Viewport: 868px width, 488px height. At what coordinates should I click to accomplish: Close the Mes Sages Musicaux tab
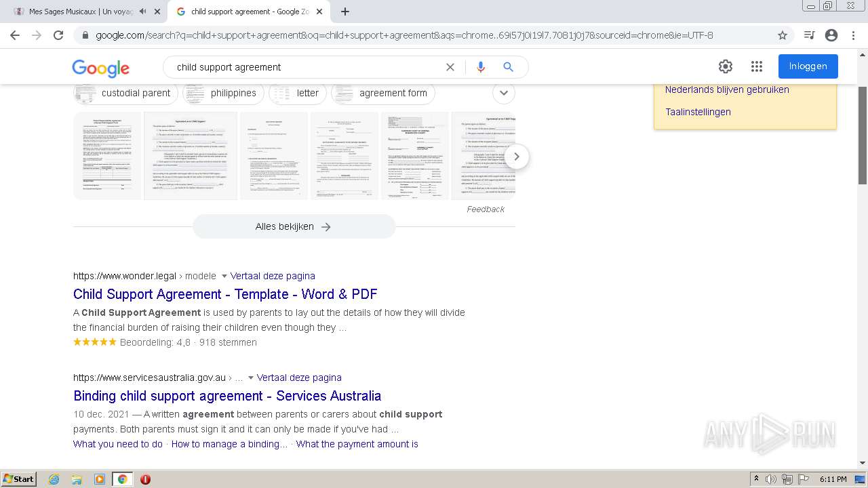(x=157, y=12)
